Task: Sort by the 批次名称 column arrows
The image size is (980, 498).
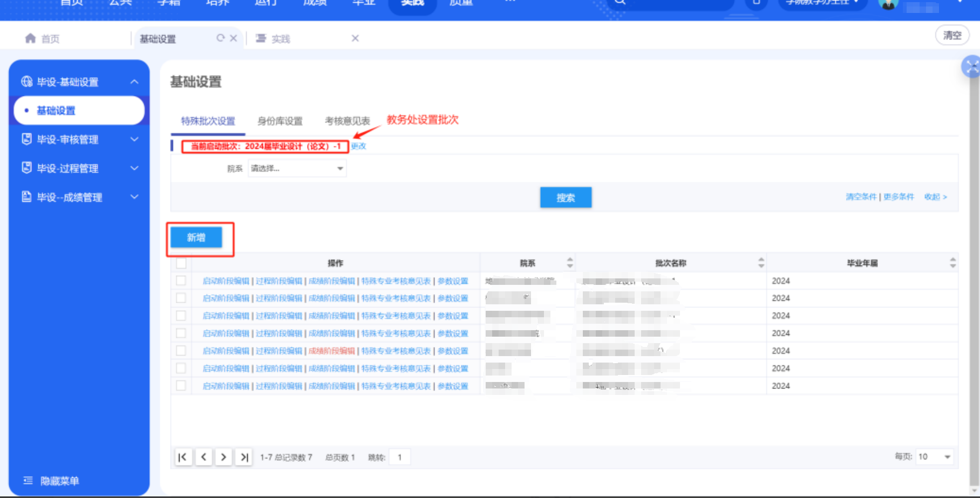Action: click(x=761, y=263)
